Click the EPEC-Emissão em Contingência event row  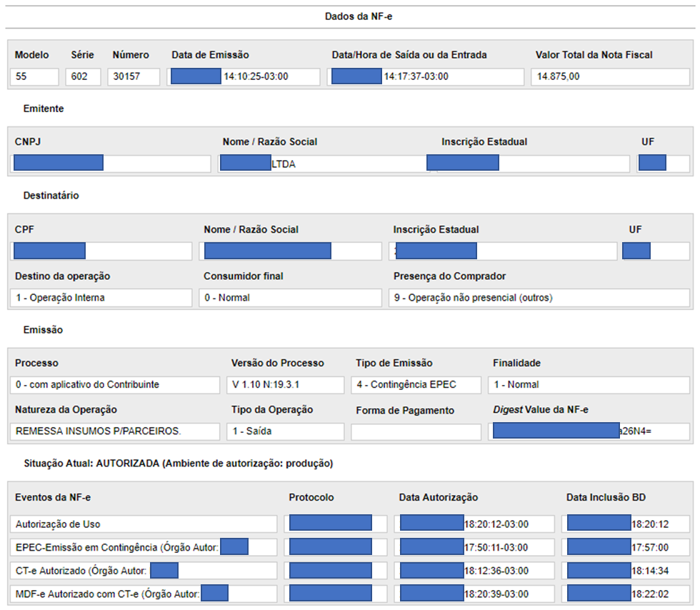point(144,547)
